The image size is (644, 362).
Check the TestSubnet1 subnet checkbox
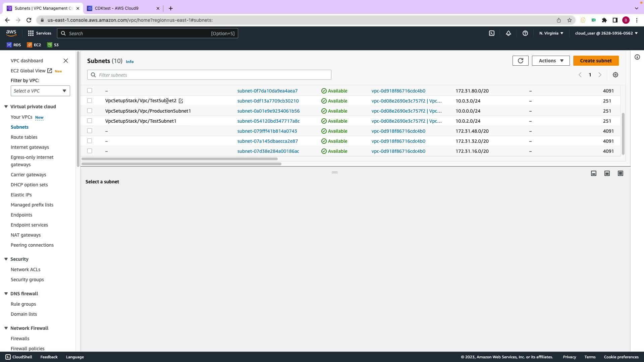click(x=90, y=121)
